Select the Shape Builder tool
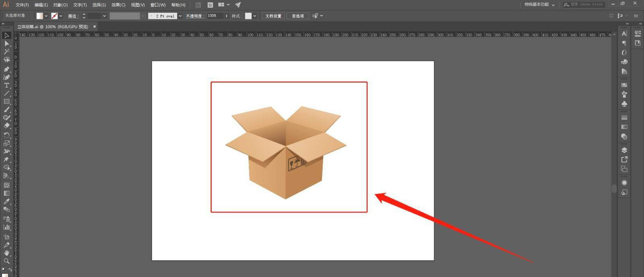The width and height of the screenshot is (644, 277). tap(6, 167)
